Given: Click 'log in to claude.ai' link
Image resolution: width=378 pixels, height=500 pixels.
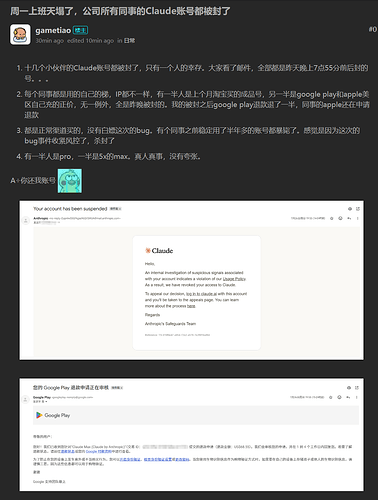Looking at the screenshot, I should coord(201,294).
